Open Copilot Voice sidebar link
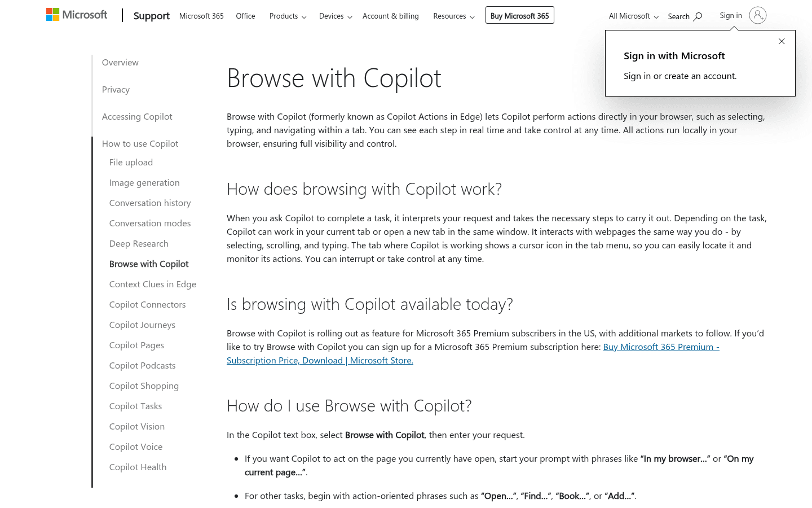The image size is (812, 508). [x=136, y=446]
